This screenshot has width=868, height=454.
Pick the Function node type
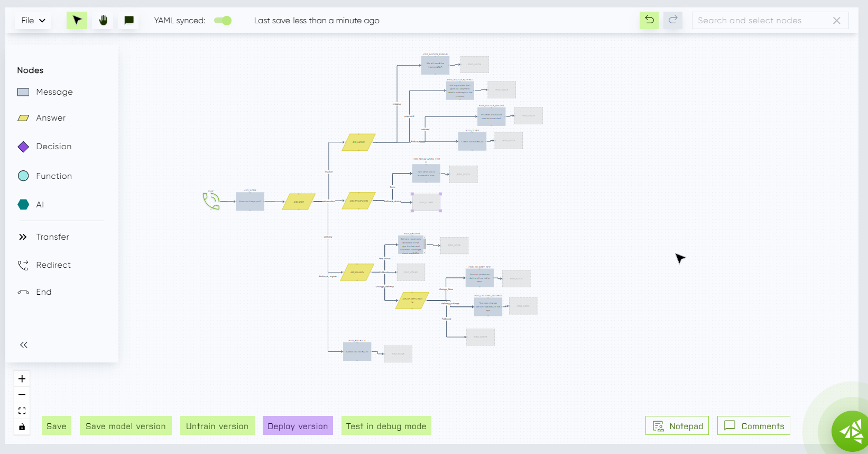(x=53, y=176)
